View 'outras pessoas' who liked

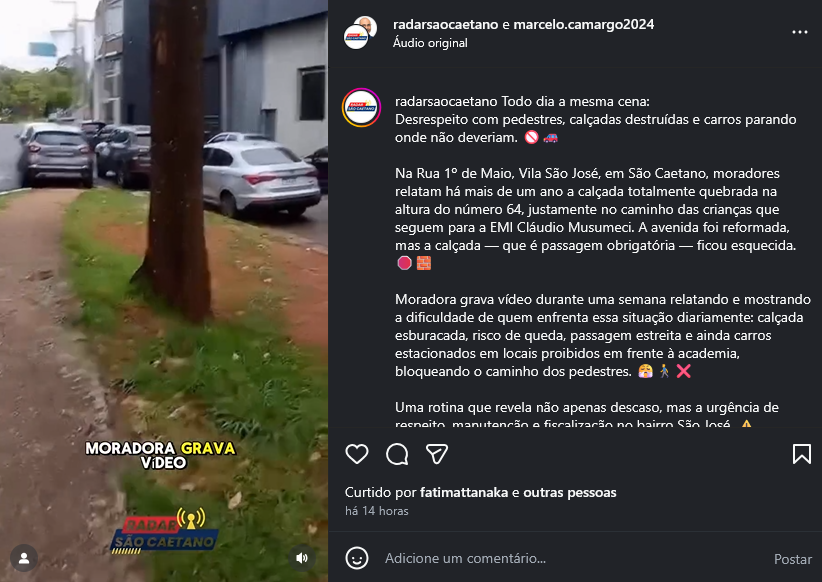pyautogui.click(x=569, y=492)
